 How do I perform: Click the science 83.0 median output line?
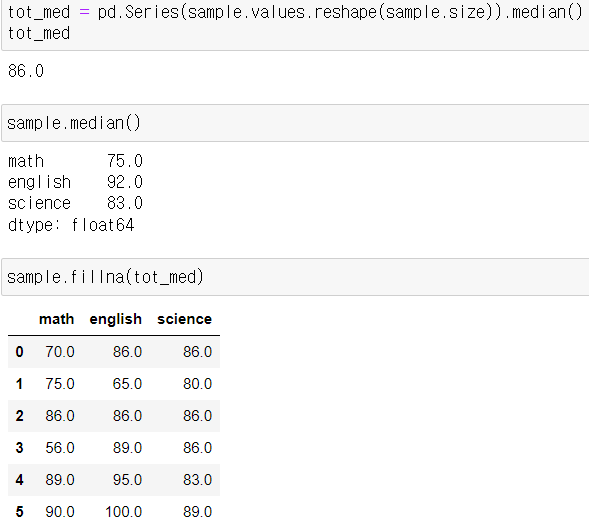click(x=75, y=203)
